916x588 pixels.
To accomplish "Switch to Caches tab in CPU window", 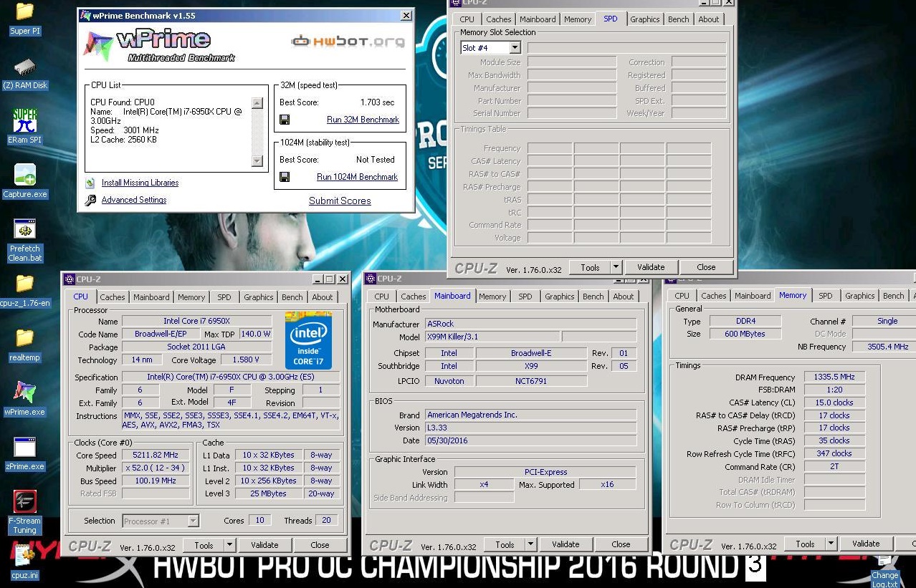I will (x=113, y=297).
